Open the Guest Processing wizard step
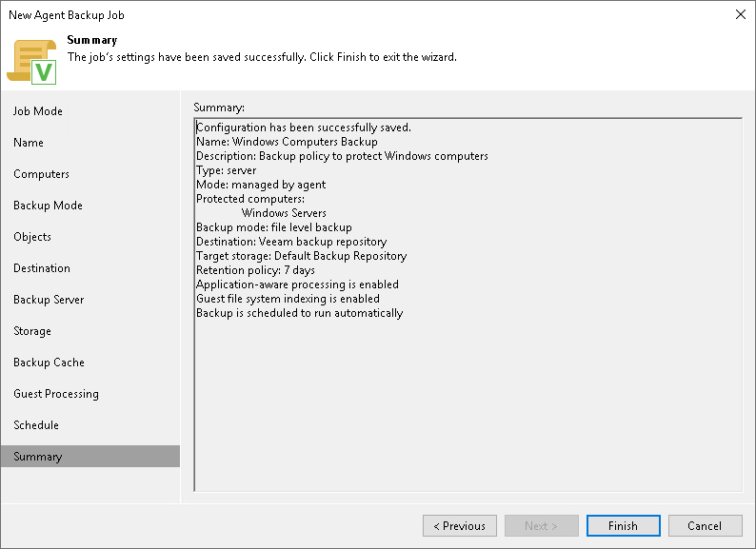This screenshot has width=756, height=549. coord(56,394)
